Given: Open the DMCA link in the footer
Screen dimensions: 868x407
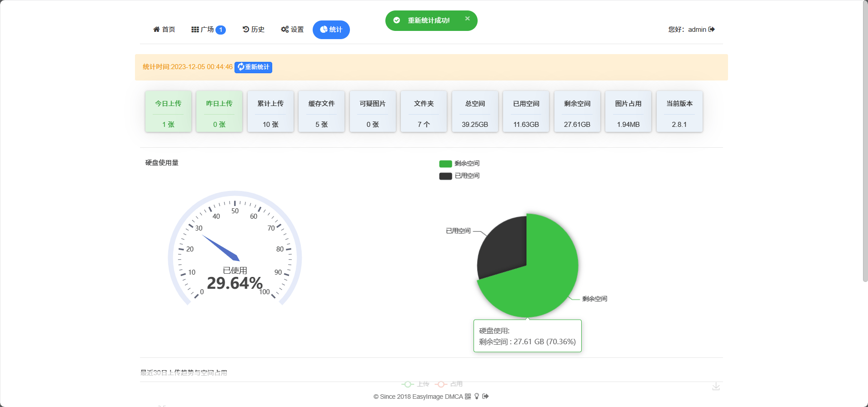Looking at the screenshot, I should pyautogui.click(x=454, y=397).
